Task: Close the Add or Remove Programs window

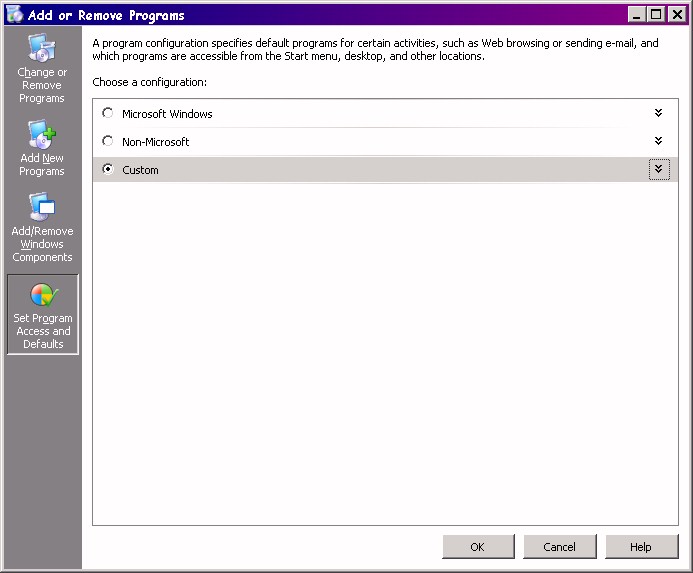Action: point(677,15)
